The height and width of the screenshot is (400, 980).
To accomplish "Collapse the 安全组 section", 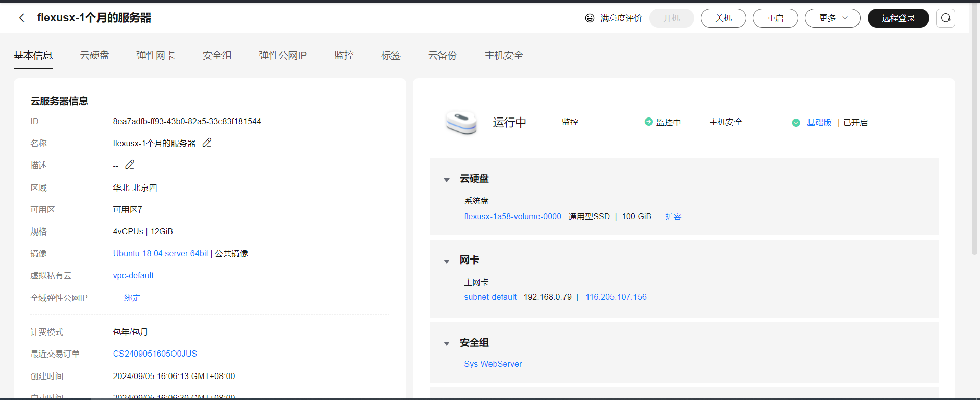I will 447,343.
